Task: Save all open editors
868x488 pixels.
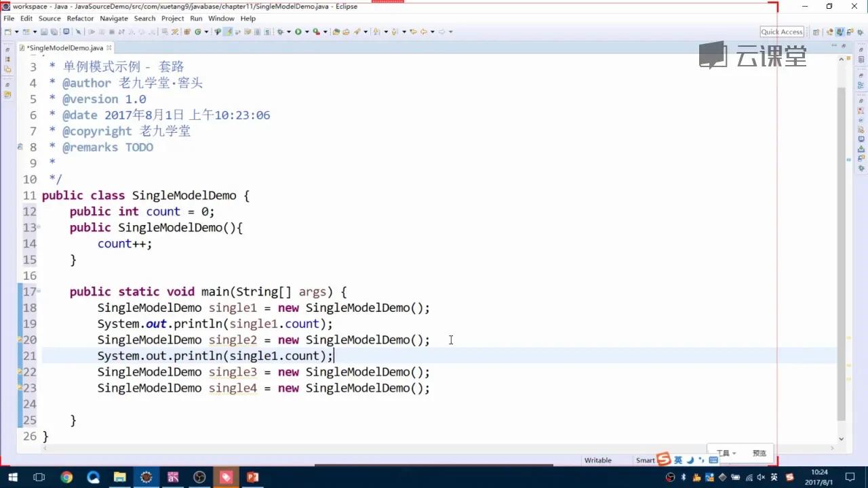Action: pos(55,31)
